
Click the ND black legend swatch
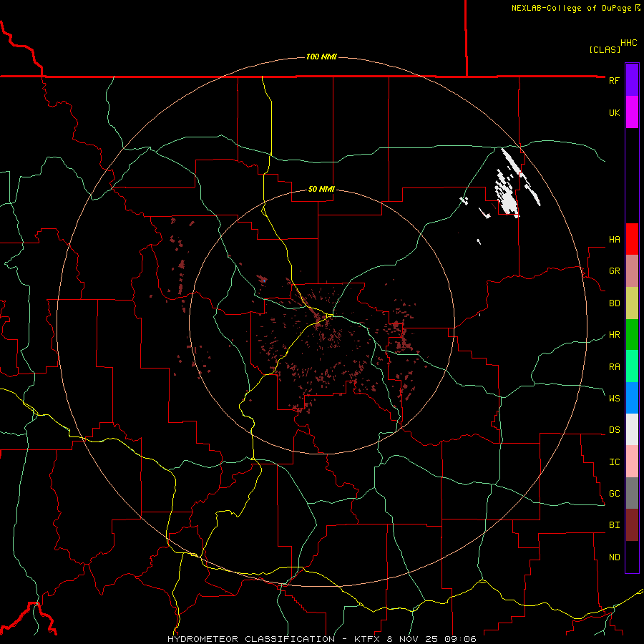632,557
